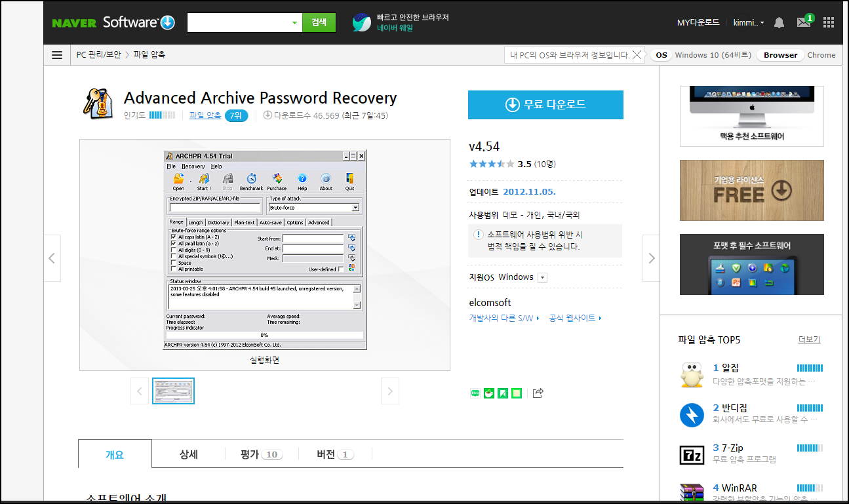This screenshot has width=849, height=504.
Task: Click the green 검색 button
Action: point(319,22)
